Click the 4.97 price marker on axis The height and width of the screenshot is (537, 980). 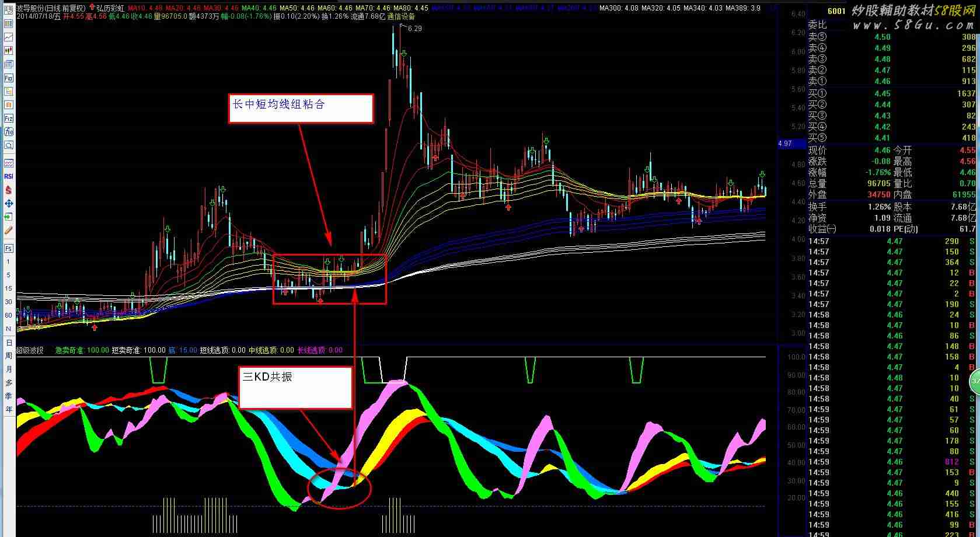[x=786, y=144]
